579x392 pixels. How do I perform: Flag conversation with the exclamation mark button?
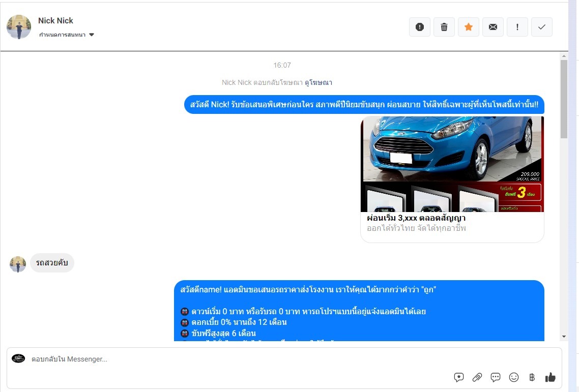click(517, 27)
